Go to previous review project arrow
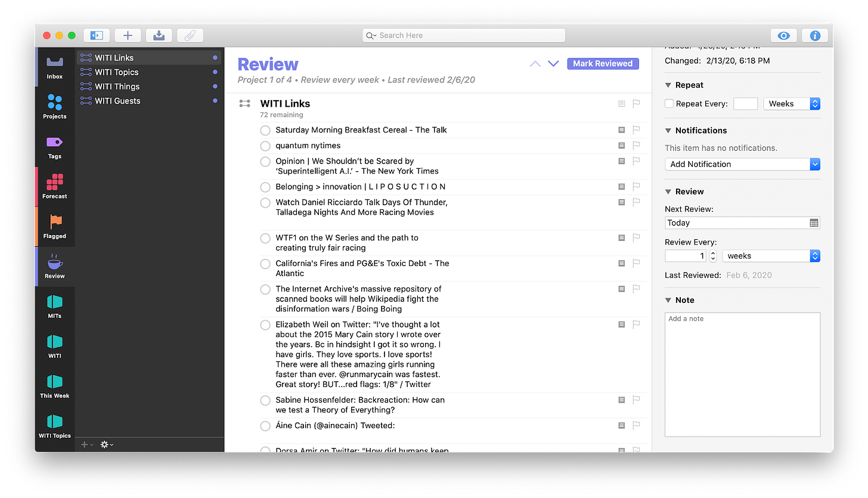Screen dimensions: 868x498 click(x=535, y=63)
